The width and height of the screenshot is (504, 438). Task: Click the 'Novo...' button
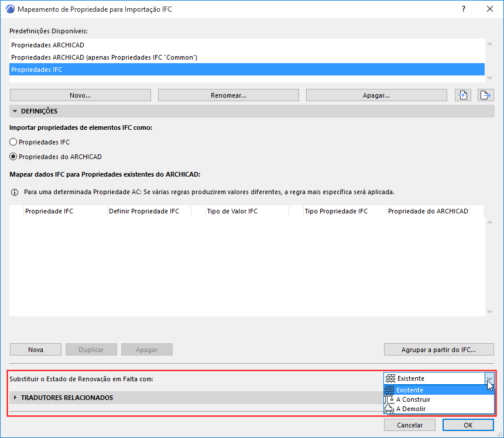pyautogui.click(x=80, y=95)
